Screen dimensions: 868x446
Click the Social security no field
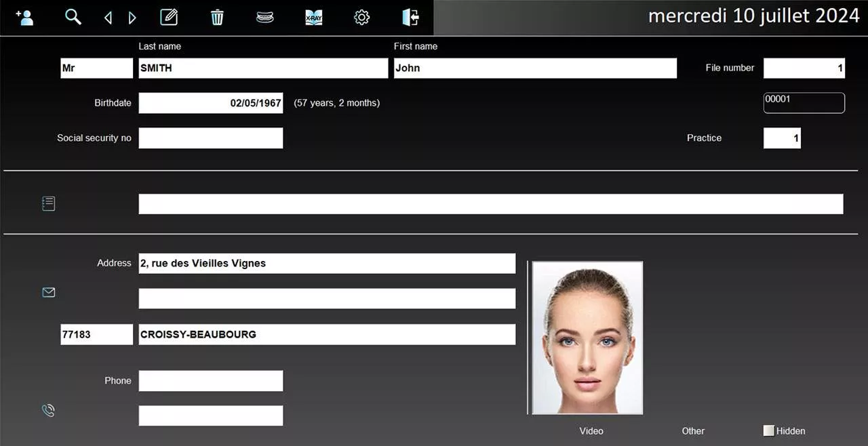(x=210, y=138)
